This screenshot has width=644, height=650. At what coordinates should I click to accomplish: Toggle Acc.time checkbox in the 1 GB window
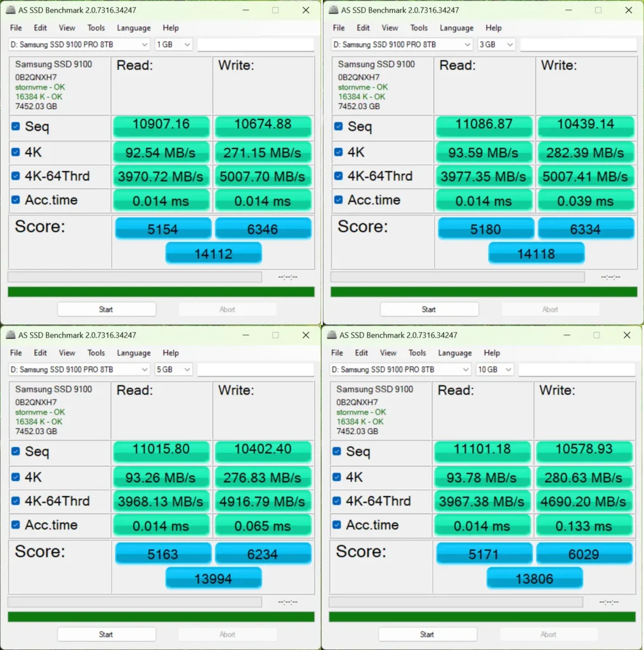(16, 200)
